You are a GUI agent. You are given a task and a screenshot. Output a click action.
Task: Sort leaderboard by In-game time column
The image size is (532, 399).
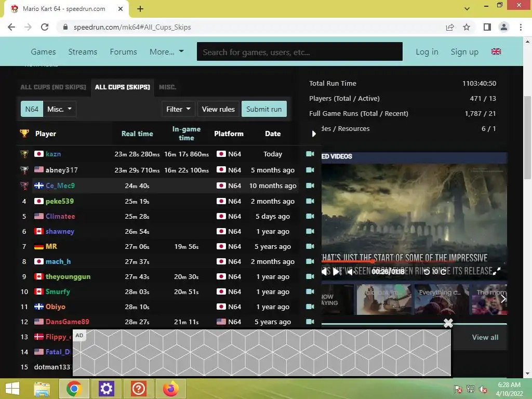(x=187, y=134)
